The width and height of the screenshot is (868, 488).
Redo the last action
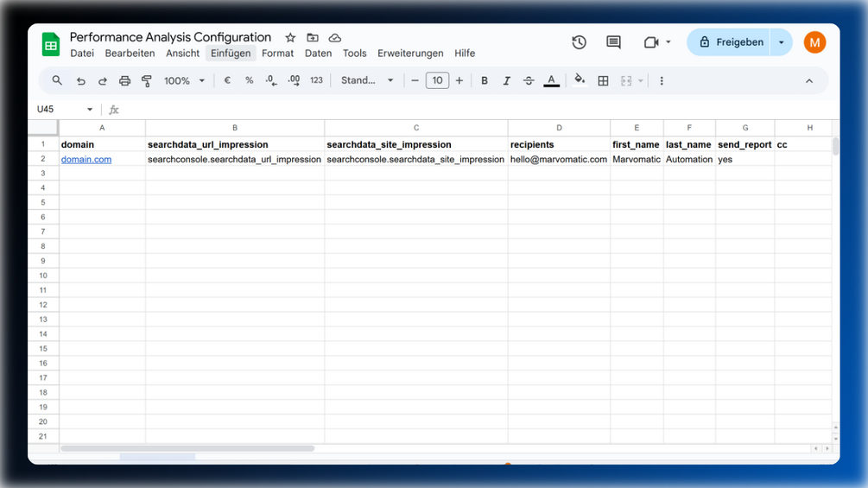(x=103, y=81)
